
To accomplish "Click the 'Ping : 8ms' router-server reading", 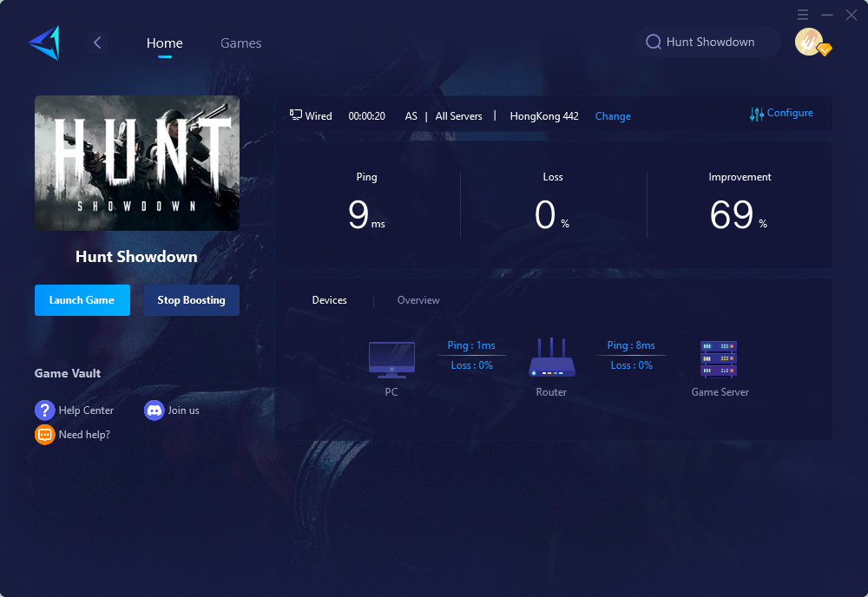I will [x=631, y=345].
